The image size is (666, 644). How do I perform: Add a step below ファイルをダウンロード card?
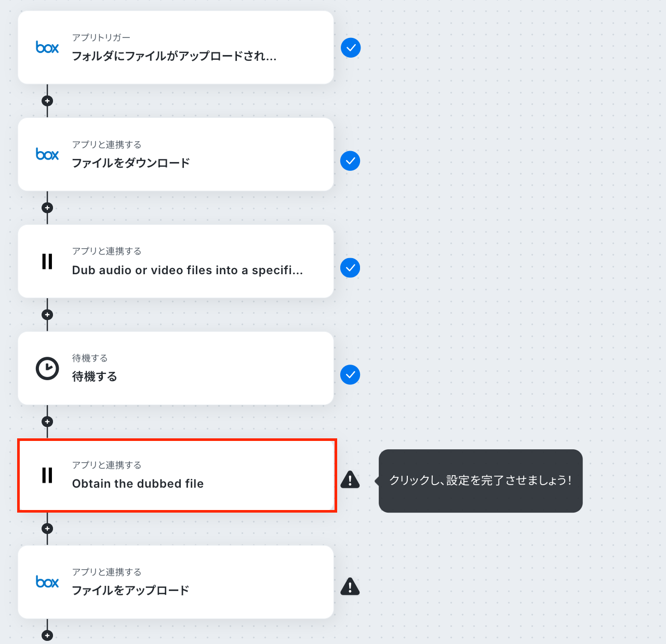(x=47, y=208)
